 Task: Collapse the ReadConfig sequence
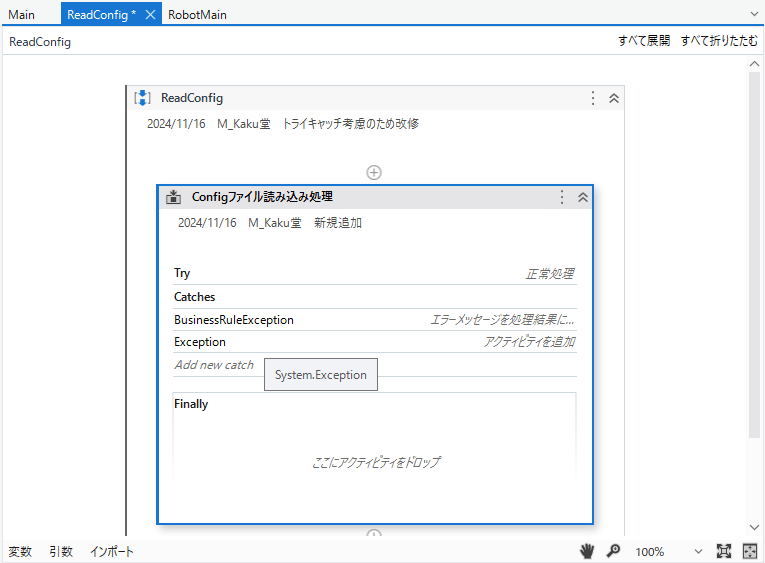[x=614, y=98]
